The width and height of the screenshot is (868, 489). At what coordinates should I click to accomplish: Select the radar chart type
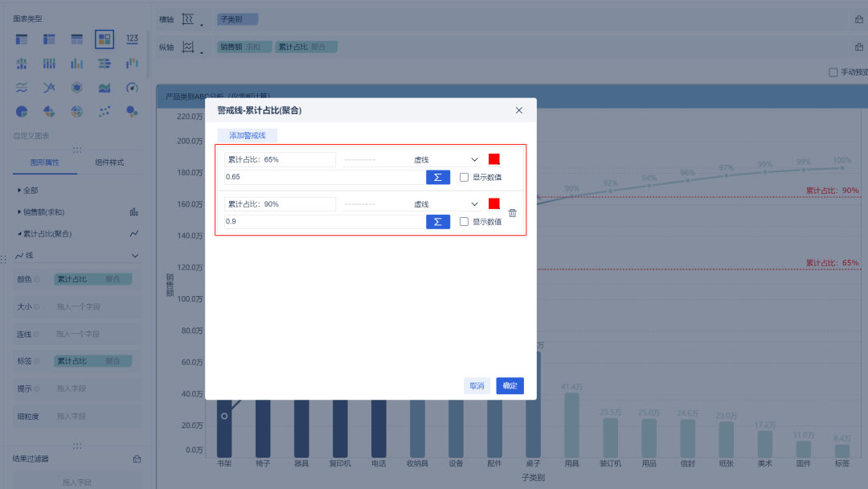77,88
